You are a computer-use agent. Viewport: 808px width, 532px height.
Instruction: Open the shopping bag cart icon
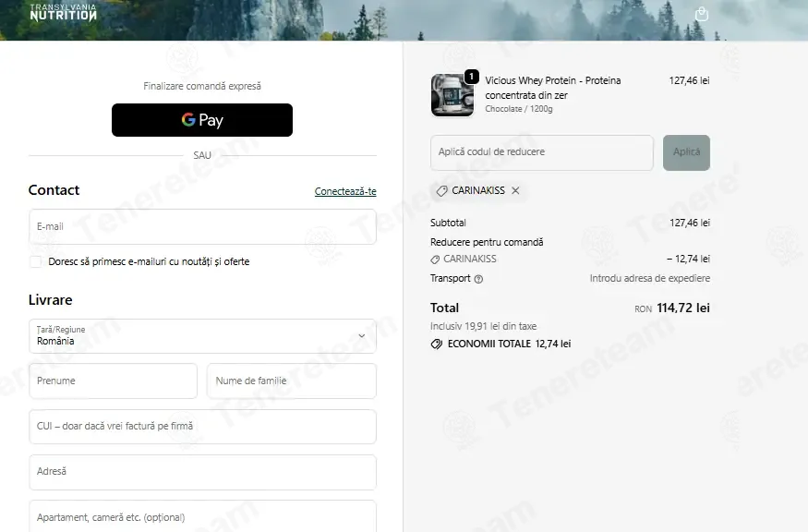point(701,14)
